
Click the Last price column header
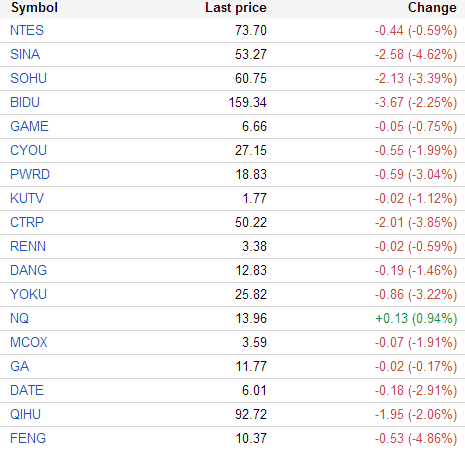(236, 8)
